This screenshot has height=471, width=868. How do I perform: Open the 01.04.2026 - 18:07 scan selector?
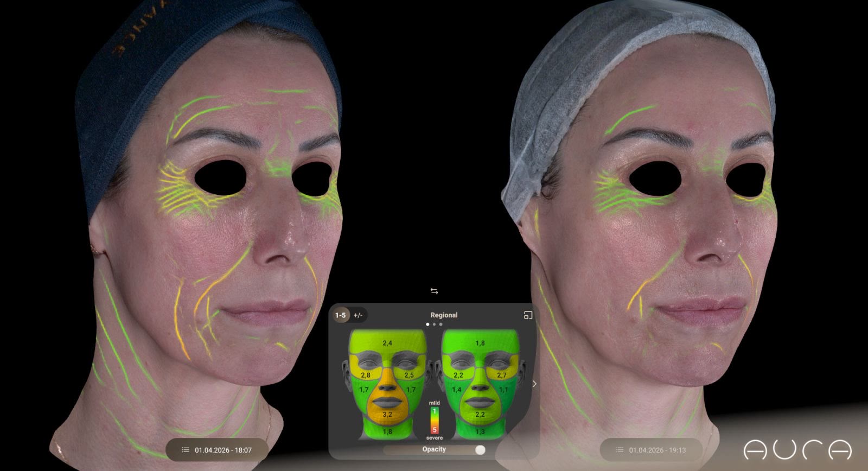pyautogui.click(x=217, y=450)
